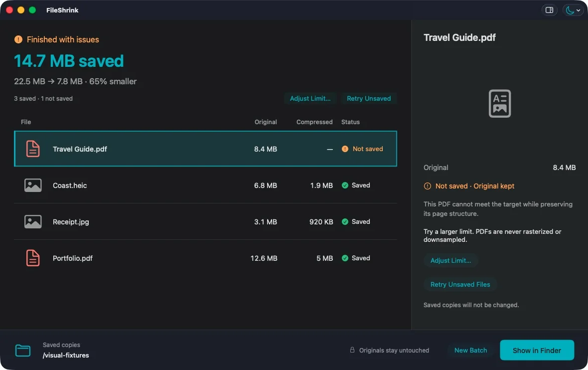Click the 14.7 MB saved headline
The image size is (588, 370).
point(69,61)
